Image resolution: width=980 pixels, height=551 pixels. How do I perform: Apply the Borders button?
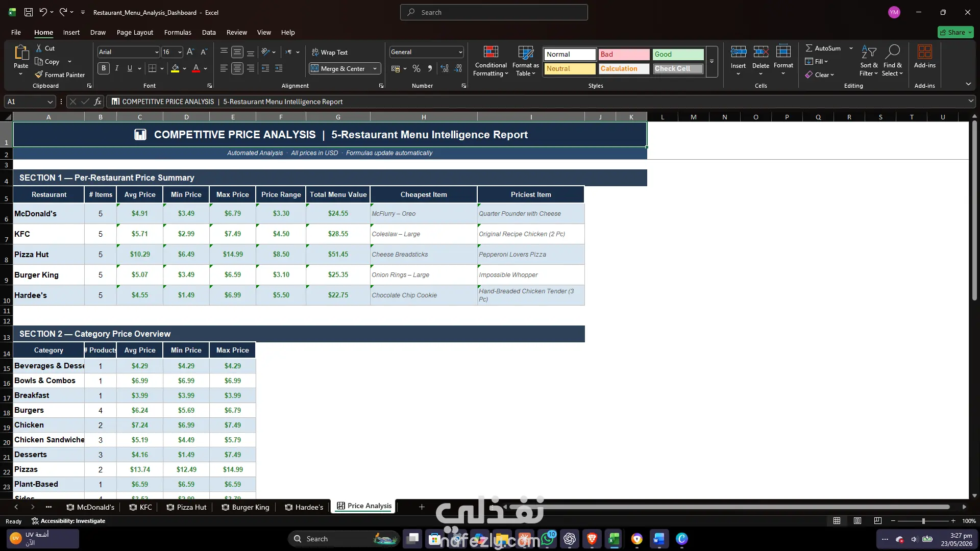tap(152, 68)
